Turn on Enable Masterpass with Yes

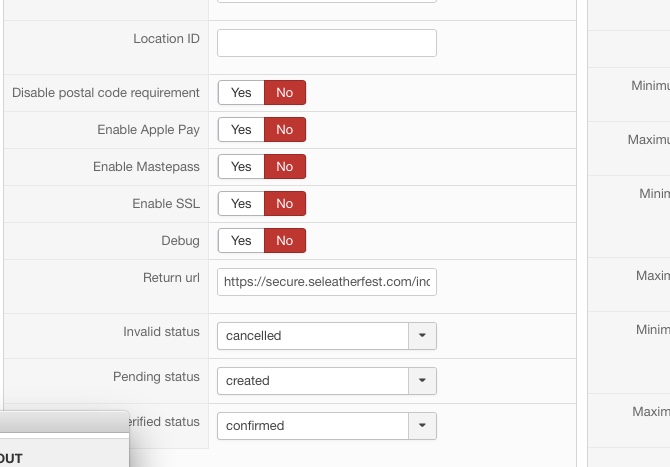241,167
